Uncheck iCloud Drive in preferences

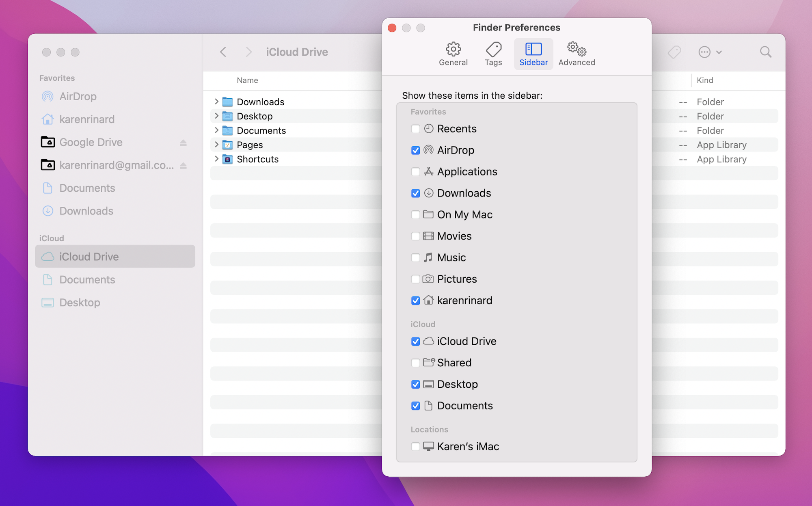click(x=415, y=341)
